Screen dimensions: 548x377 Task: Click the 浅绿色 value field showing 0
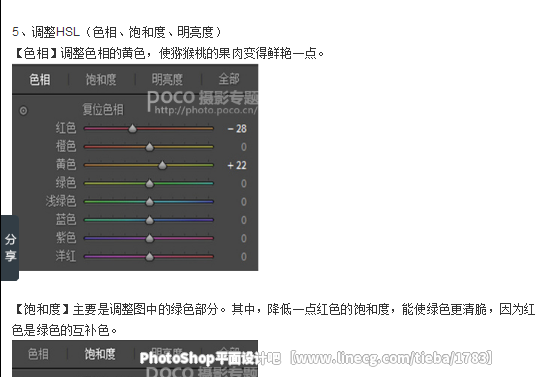click(x=244, y=202)
